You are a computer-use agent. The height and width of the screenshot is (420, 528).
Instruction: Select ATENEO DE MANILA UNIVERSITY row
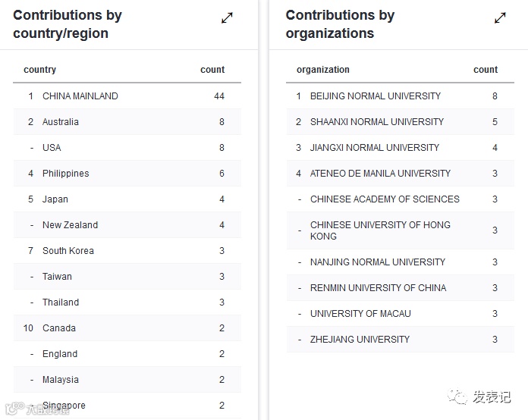pos(380,174)
